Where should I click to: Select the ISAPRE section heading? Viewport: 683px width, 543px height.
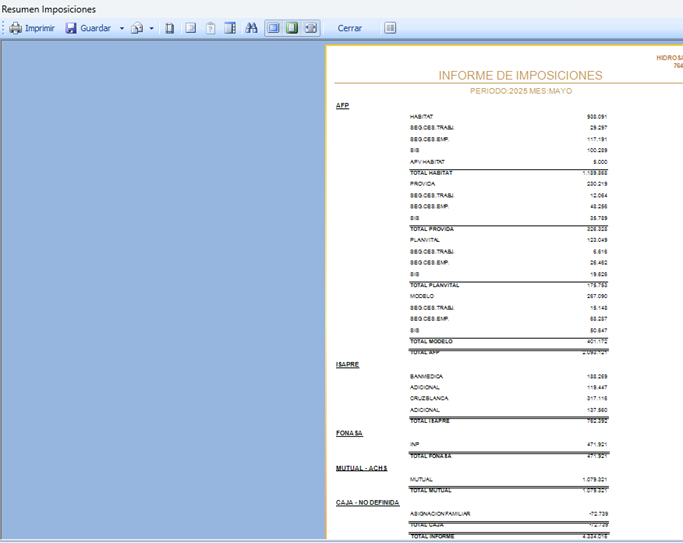(x=347, y=365)
